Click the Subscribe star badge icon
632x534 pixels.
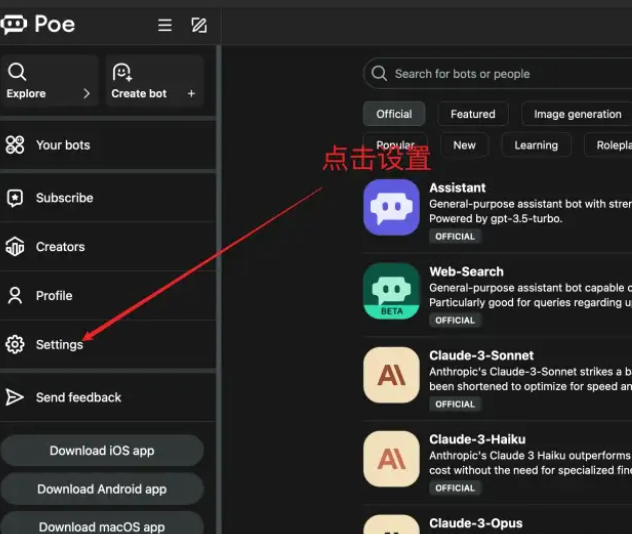[x=15, y=198]
